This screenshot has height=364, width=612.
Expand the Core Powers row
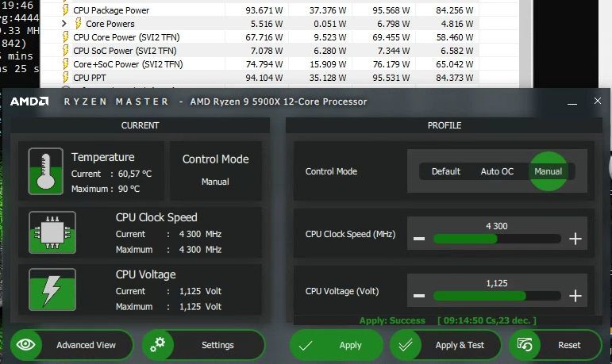point(64,24)
